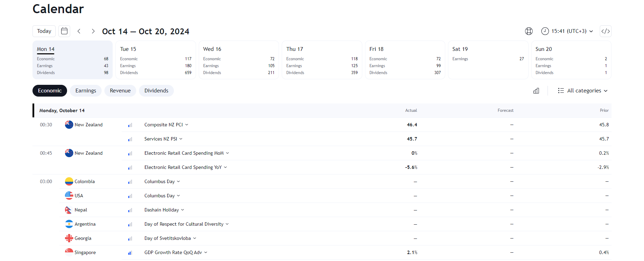Select the Sat 19 day card
This screenshot has height=261, width=644.
[x=488, y=60]
